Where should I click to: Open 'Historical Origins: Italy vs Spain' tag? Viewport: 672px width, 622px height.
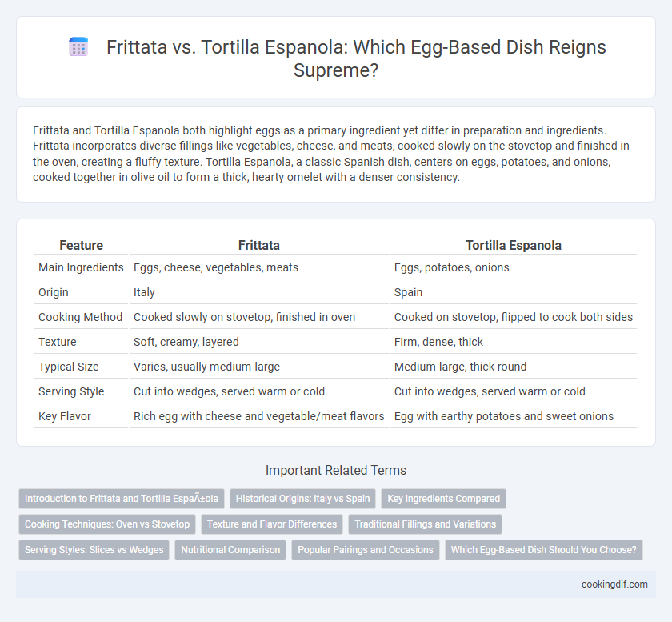[x=302, y=499]
